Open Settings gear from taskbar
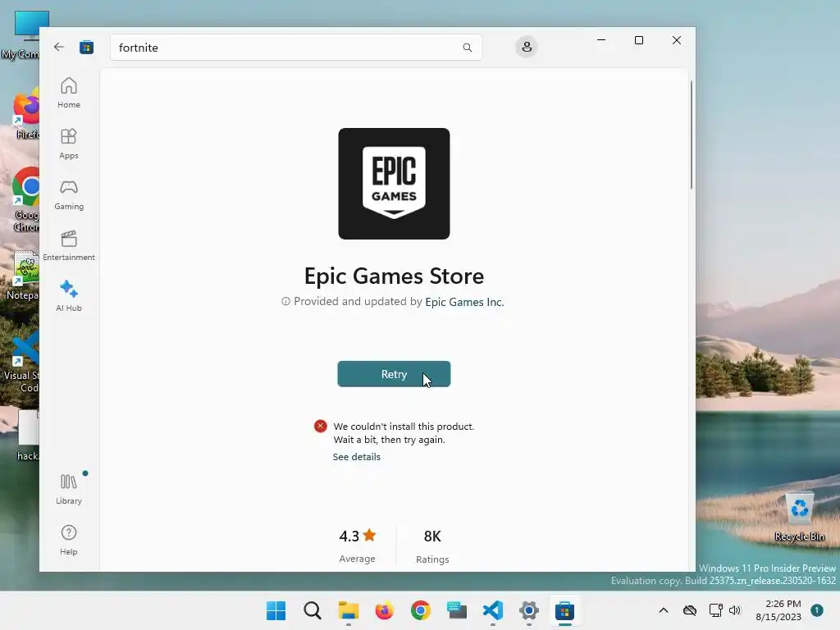The height and width of the screenshot is (630, 840). 529,610
